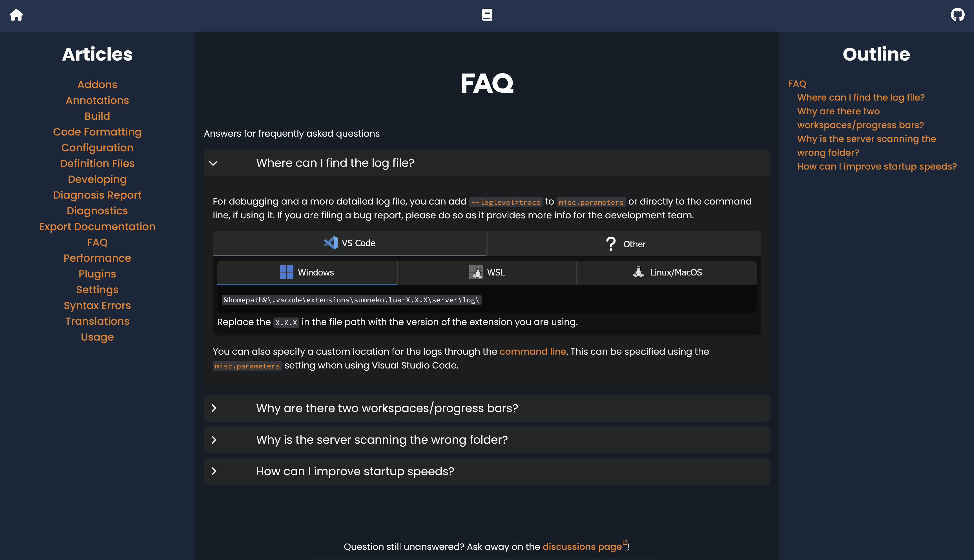Open the 'command line' link
The image size is (974, 560).
533,351
